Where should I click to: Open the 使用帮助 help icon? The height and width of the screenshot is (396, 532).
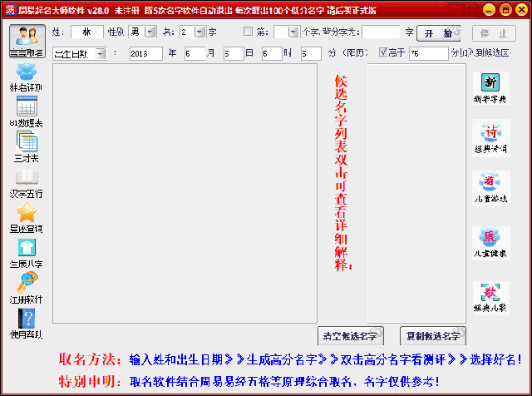pyautogui.click(x=27, y=324)
